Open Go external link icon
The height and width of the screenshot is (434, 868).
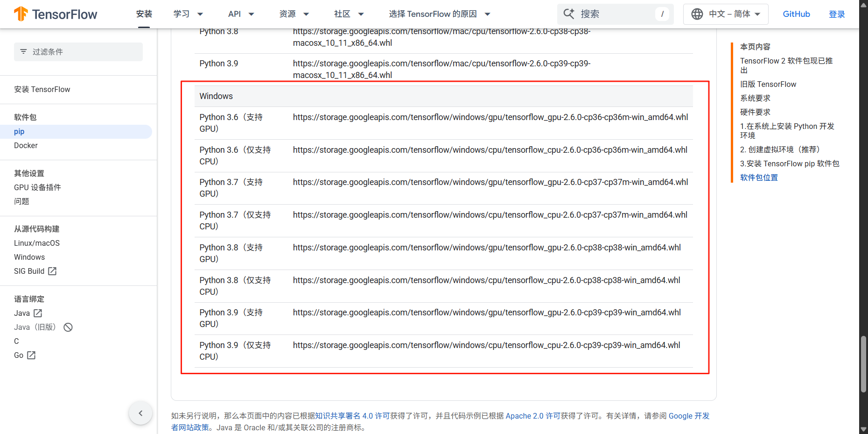pyautogui.click(x=31, y=355)
